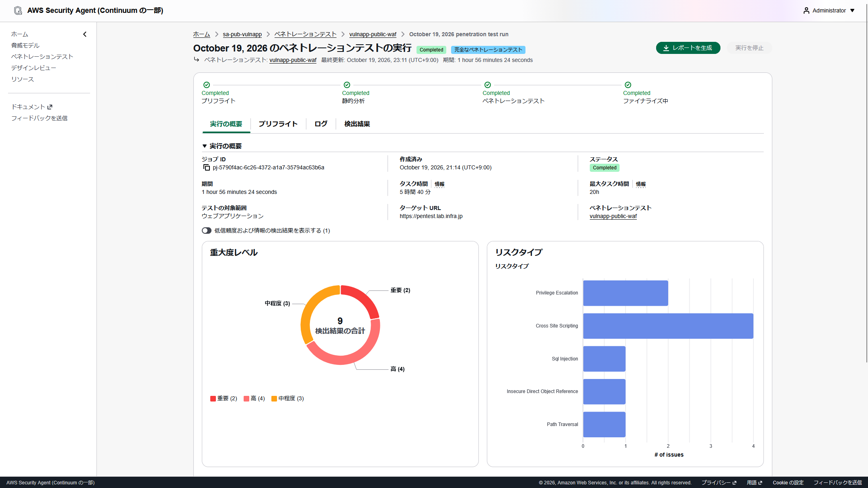The height and width of the screenshot is (488, 868).
Task: Click the レポートを生成 button
Action: 688,48
